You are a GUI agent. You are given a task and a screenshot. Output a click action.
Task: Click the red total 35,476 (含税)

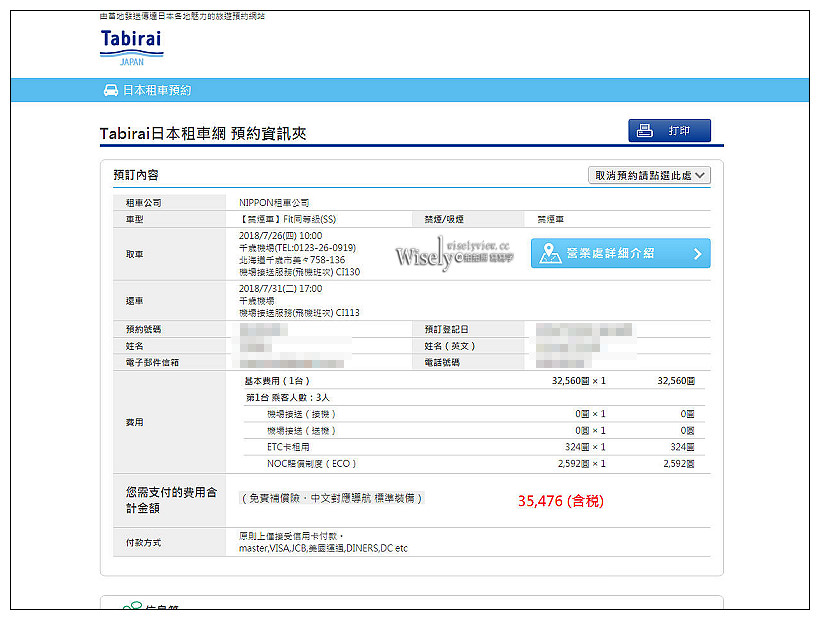pyautogui.click(x=560, y=501)
